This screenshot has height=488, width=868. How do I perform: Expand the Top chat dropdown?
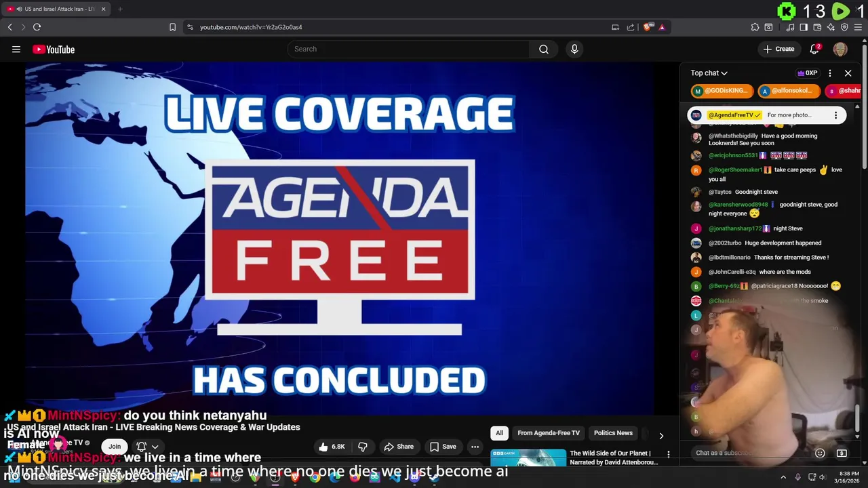(x=709, y=73)
